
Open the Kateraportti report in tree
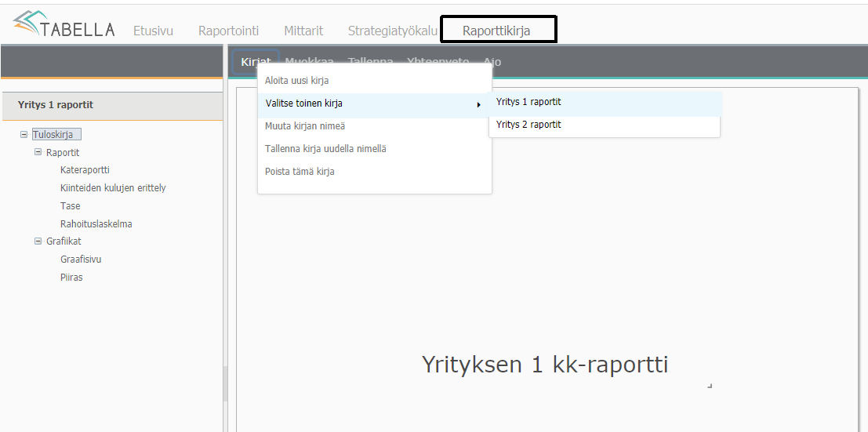pos(85,170)
